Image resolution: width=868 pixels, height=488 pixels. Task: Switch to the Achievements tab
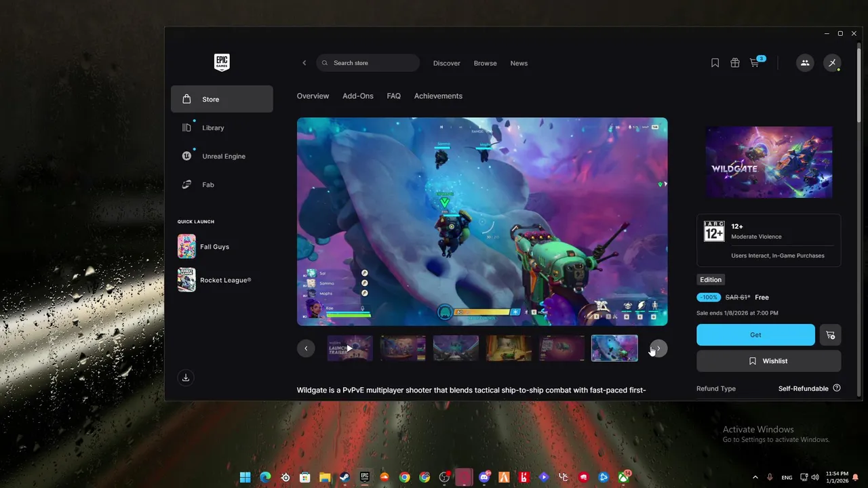coord(438,96)
